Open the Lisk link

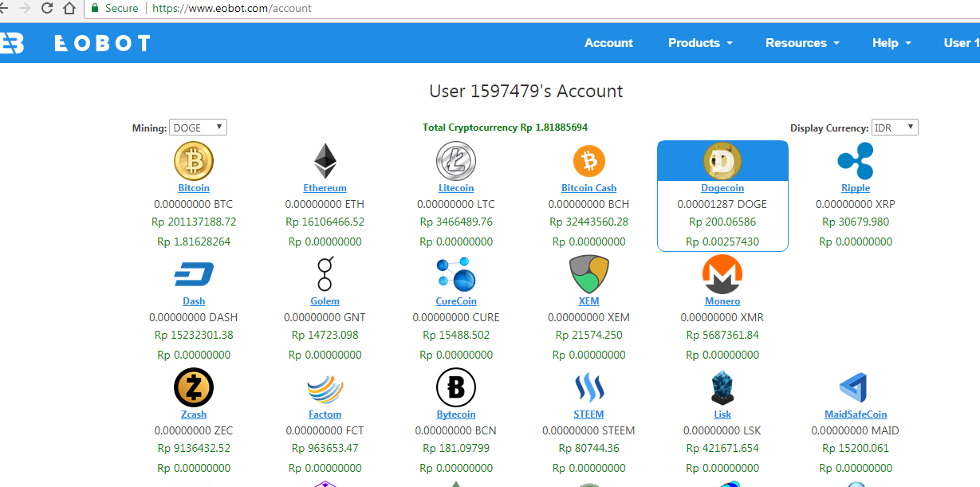point(722,414)
